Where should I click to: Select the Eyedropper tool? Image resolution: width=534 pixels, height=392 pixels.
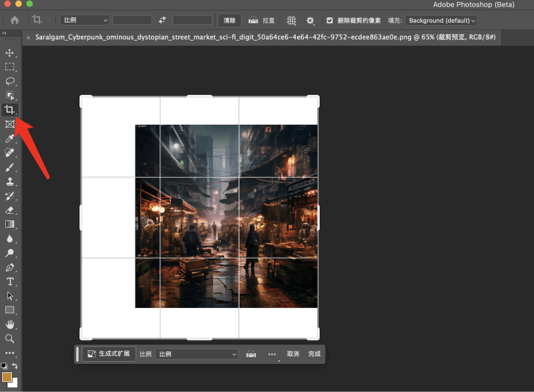click(x=9, y=138)
